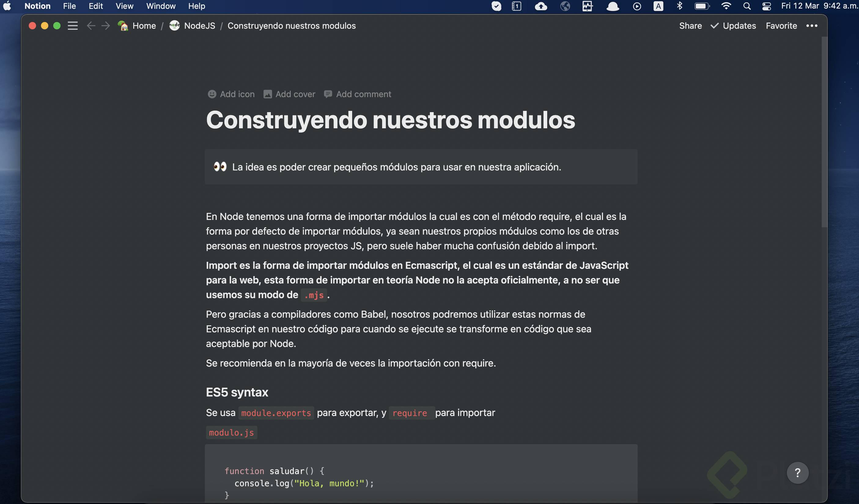Open the help question mark button
This screenshot has height=504, width=859.
(797, 473)
